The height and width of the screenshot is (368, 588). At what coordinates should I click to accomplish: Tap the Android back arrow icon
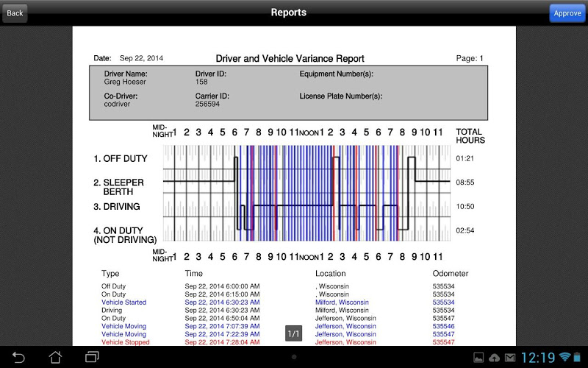(x=18, y=357)
